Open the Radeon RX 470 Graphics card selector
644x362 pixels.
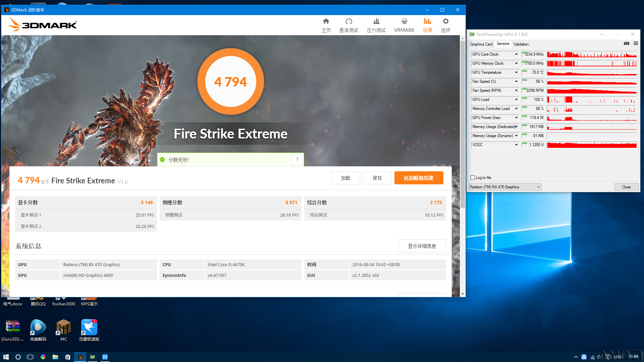tap(505, 187)
